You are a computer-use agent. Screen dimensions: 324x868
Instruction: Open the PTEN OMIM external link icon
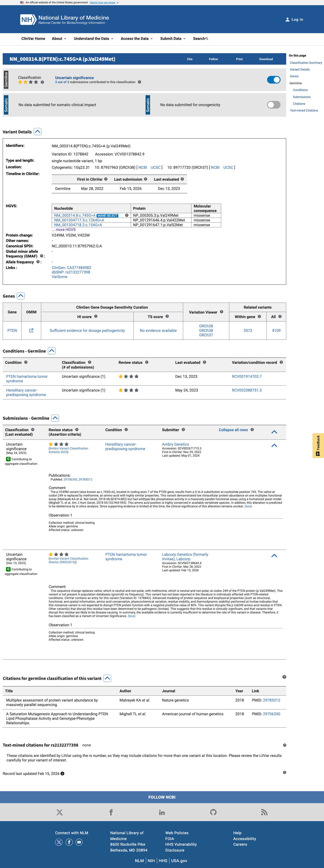31,330
